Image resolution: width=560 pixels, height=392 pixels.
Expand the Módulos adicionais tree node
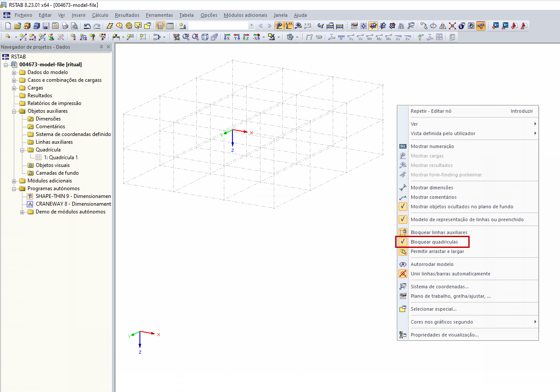click(x=14, y=181)
